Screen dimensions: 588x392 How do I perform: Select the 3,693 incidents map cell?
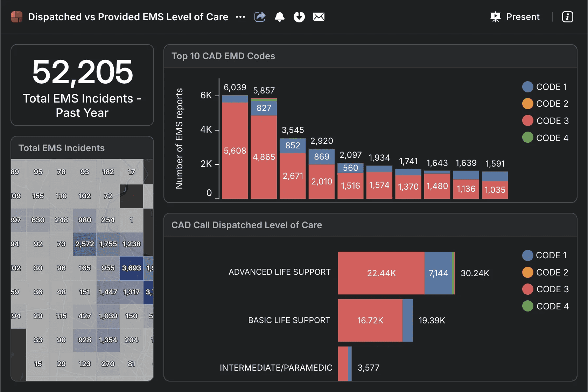coord(131,268)
